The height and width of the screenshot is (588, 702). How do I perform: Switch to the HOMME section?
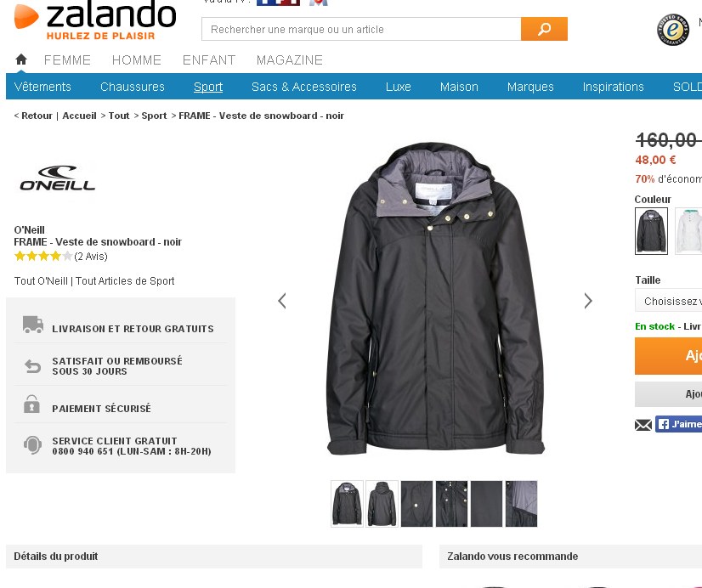(x=137, y=60)
